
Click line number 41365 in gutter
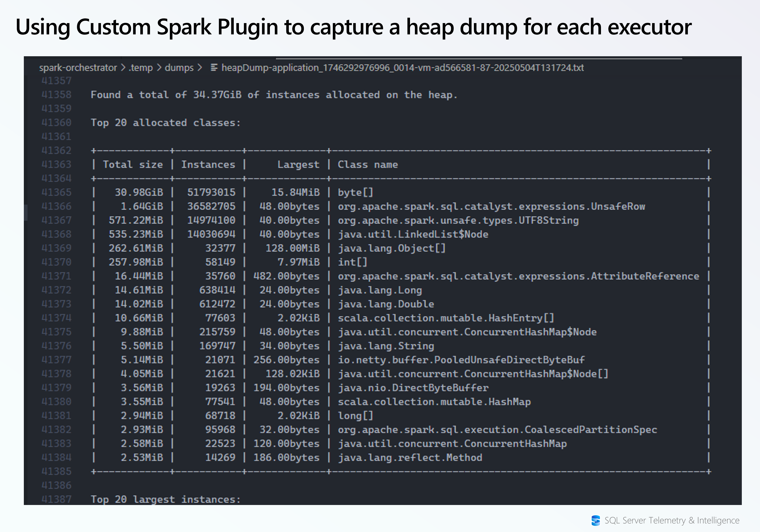[56, 192]
